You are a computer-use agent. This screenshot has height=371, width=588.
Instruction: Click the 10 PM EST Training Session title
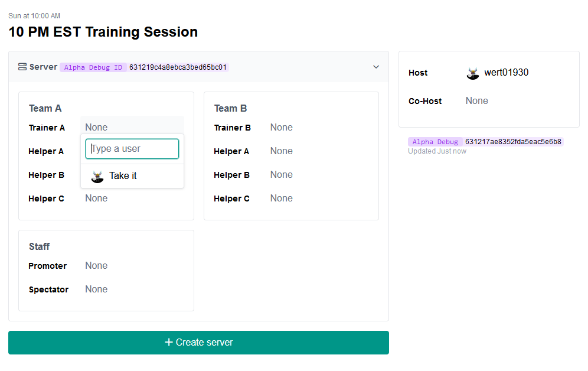(x=103, y=32)
